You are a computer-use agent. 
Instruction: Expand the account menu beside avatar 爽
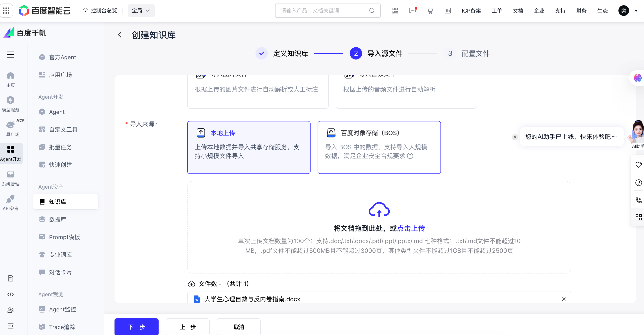636,11
